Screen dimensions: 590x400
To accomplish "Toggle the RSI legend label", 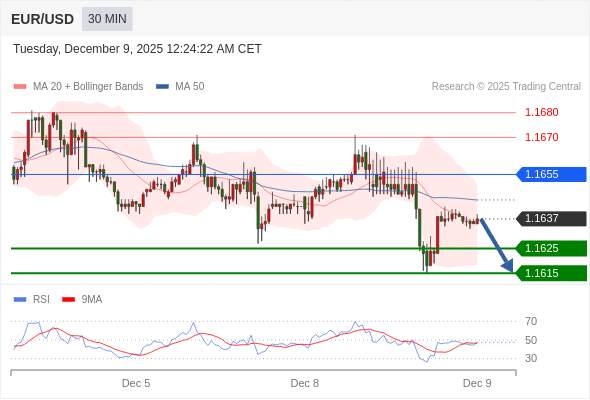I will [41, 300].
